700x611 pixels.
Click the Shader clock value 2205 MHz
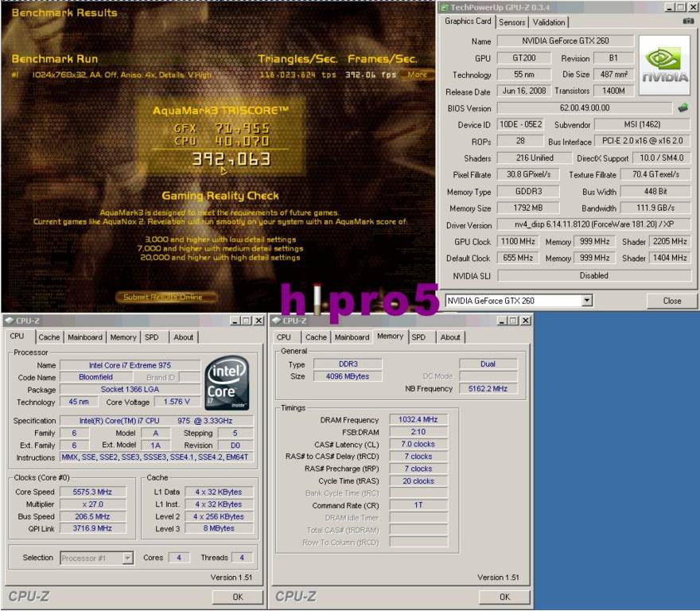670,242
